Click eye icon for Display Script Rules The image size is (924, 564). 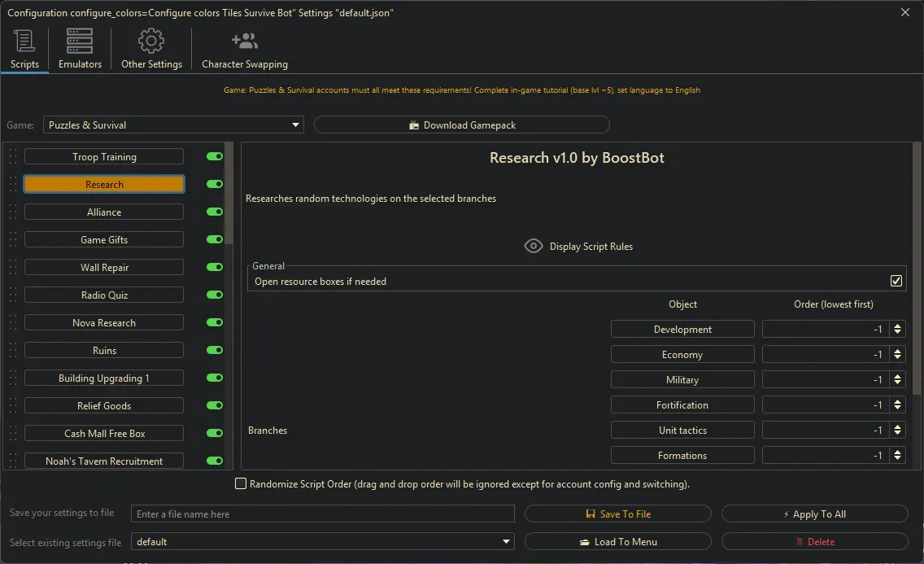[534, 246]
